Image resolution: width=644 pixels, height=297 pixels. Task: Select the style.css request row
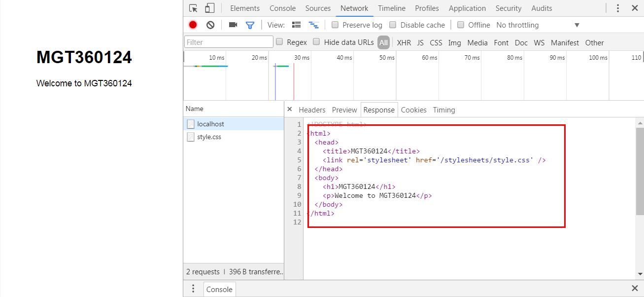pyautogui.click(x=234, y=137)
